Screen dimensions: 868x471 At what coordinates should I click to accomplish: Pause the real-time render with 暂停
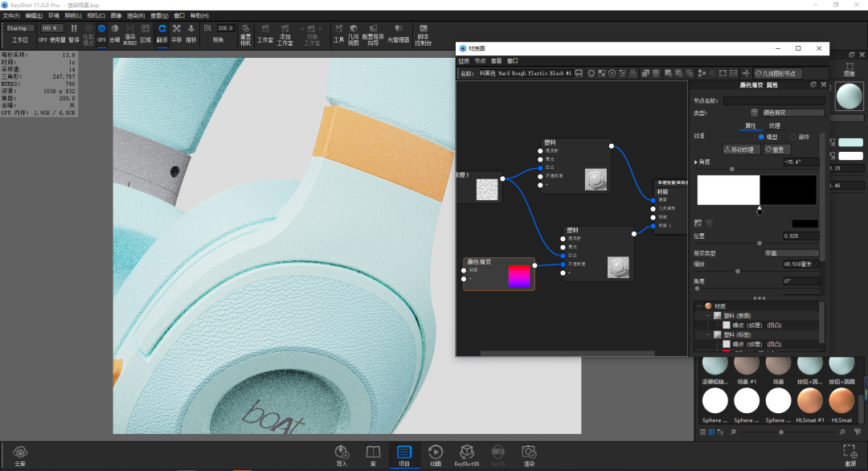(74, 34)
